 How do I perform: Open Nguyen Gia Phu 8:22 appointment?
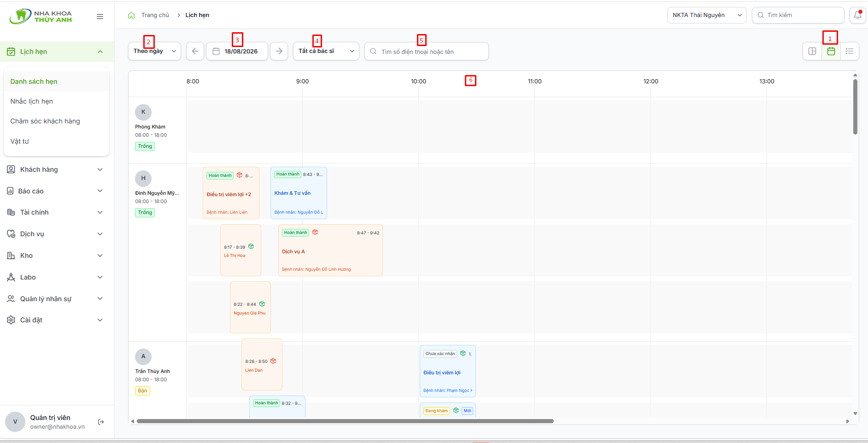pos(250,307)
